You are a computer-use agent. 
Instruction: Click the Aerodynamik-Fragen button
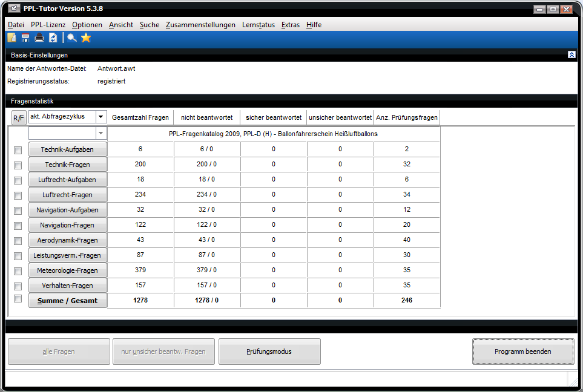[67, 240]
